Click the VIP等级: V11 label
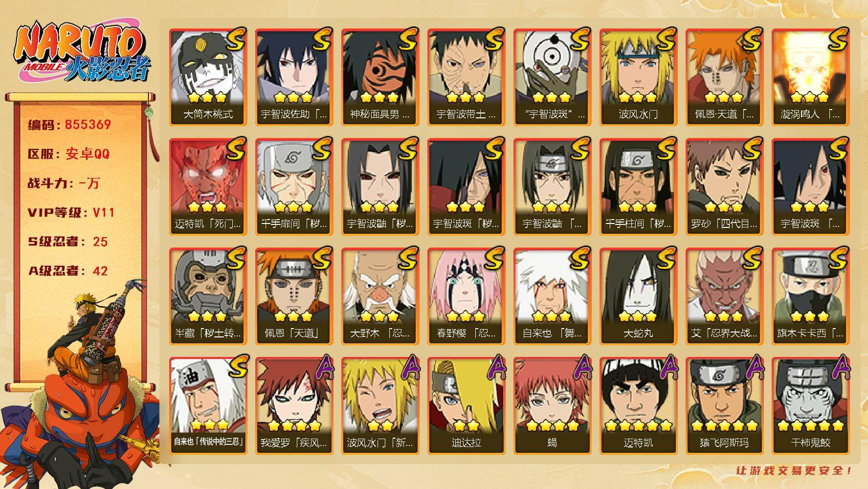Viewport: 868px width, 489px height. pos(71,213)
